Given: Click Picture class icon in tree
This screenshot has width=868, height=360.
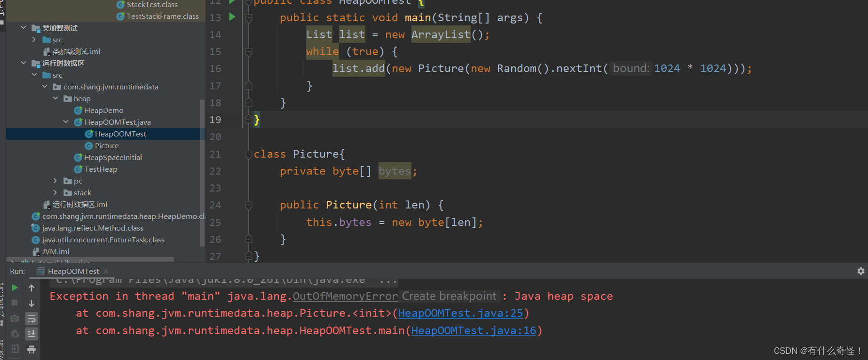Looking at the screenshot, I should [89, 145].
